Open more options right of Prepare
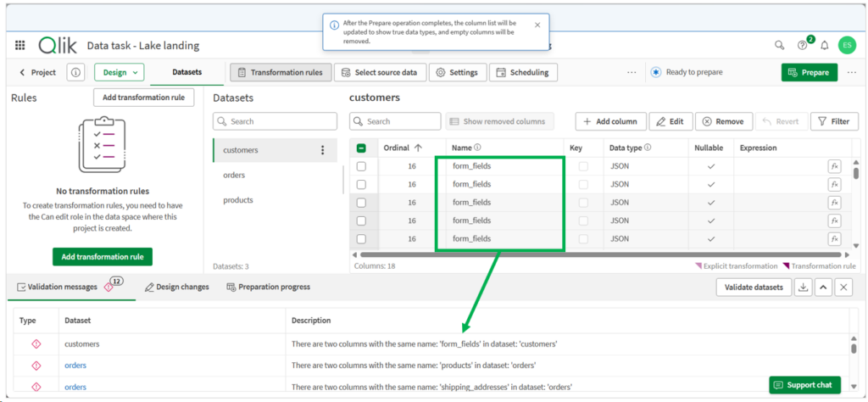The width and height of the screenshot is (868, 402). 852,73
